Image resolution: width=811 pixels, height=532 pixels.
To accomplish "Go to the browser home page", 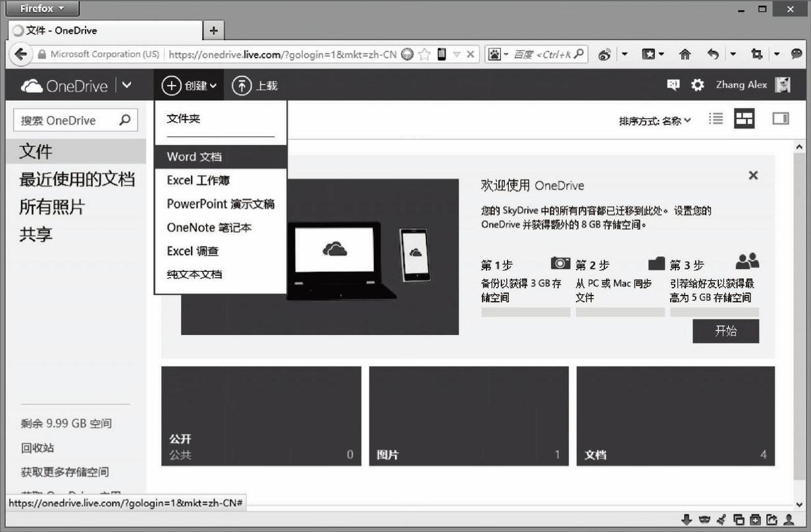I will click(685, 55).
